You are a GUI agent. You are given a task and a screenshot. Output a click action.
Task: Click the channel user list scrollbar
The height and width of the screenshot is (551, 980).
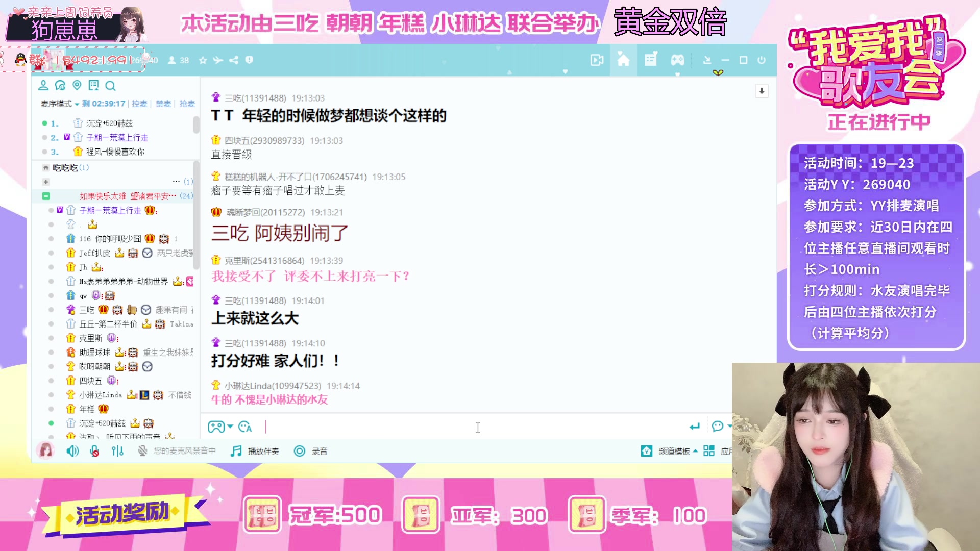coord(196,216)
